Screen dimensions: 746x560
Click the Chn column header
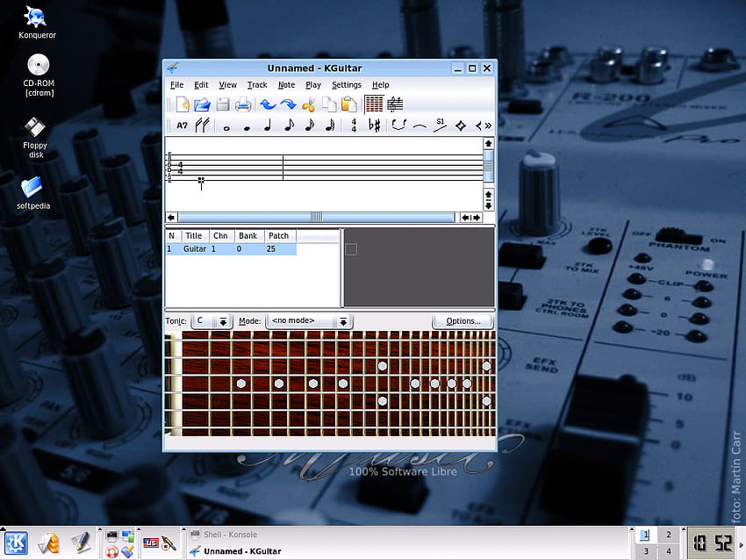pyautogui.click(x=220, y=235)
